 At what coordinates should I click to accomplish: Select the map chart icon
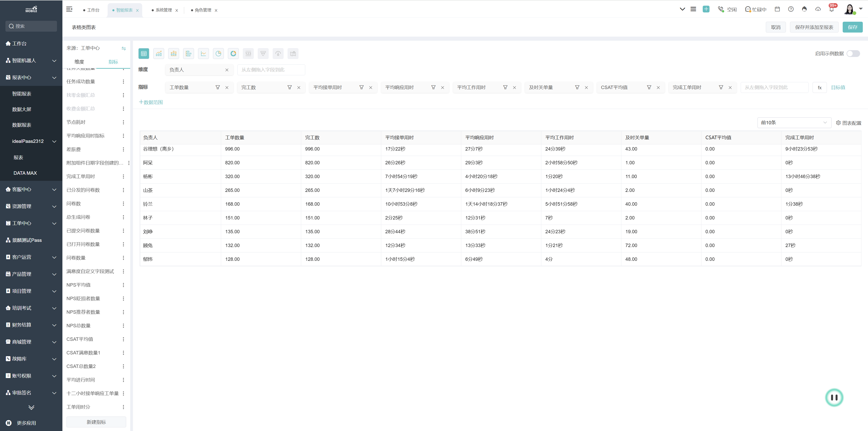[293, 54]
